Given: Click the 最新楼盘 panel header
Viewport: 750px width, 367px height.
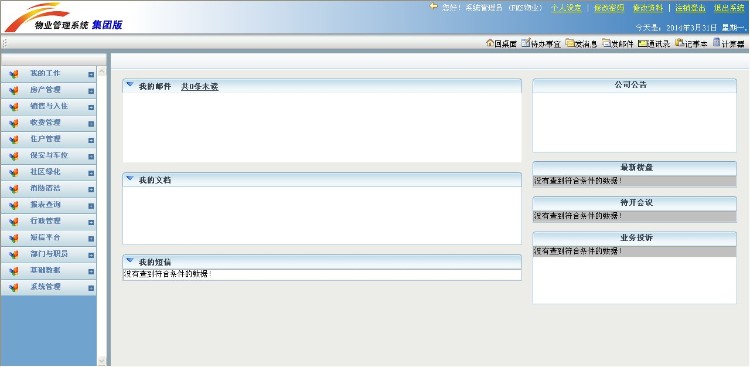Looking at the screenshot, I should click(634, 168).
